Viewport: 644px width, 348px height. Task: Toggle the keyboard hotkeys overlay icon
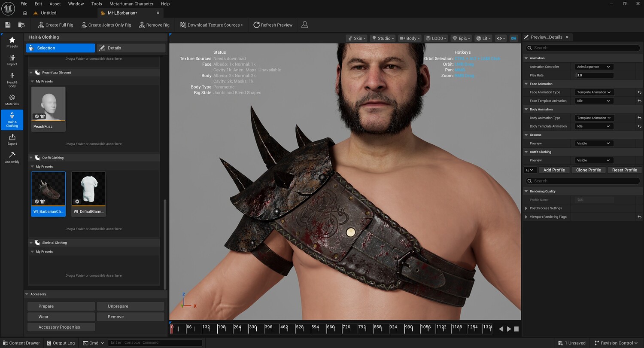tap(513, 38)
